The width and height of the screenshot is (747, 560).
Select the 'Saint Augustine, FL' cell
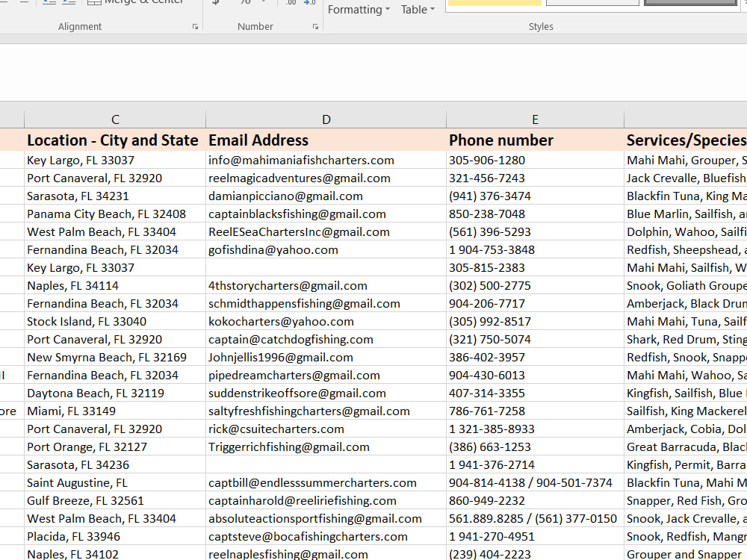click(x=115, y=483)
